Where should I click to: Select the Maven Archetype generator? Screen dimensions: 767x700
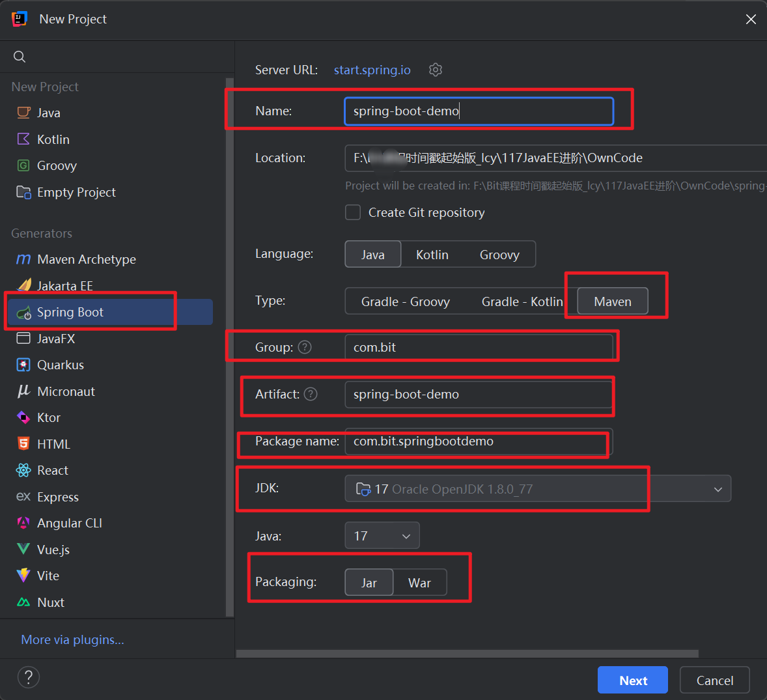pyautogui.click(x=110, y=259)
